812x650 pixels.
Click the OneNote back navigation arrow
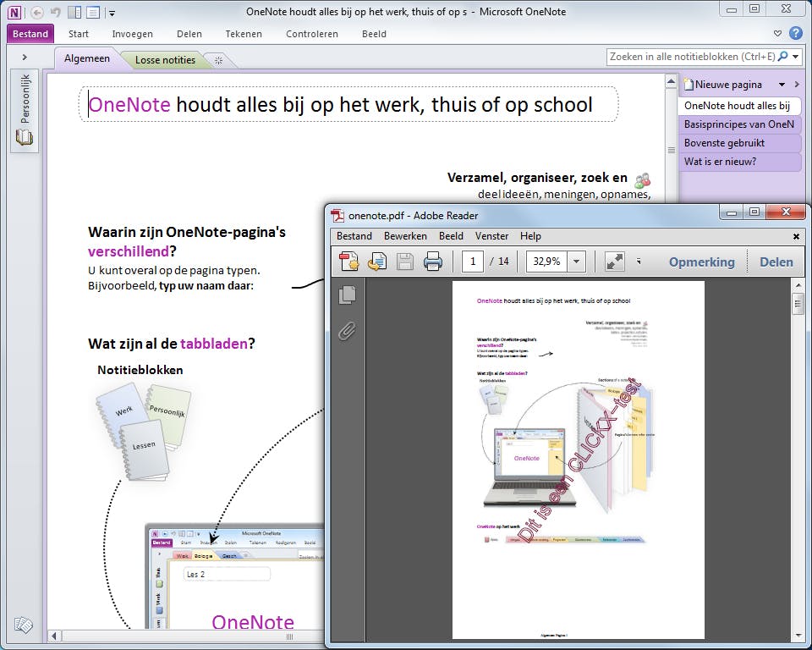tap(36, 12)
